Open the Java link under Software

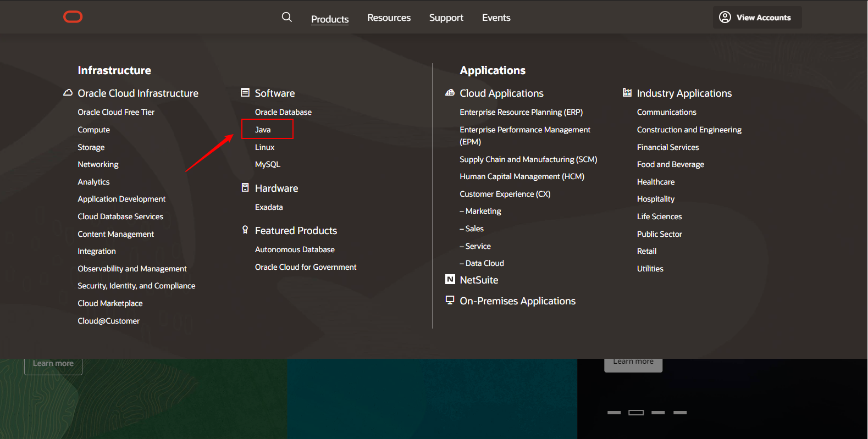pyautogui.click(x=263, y=130)
